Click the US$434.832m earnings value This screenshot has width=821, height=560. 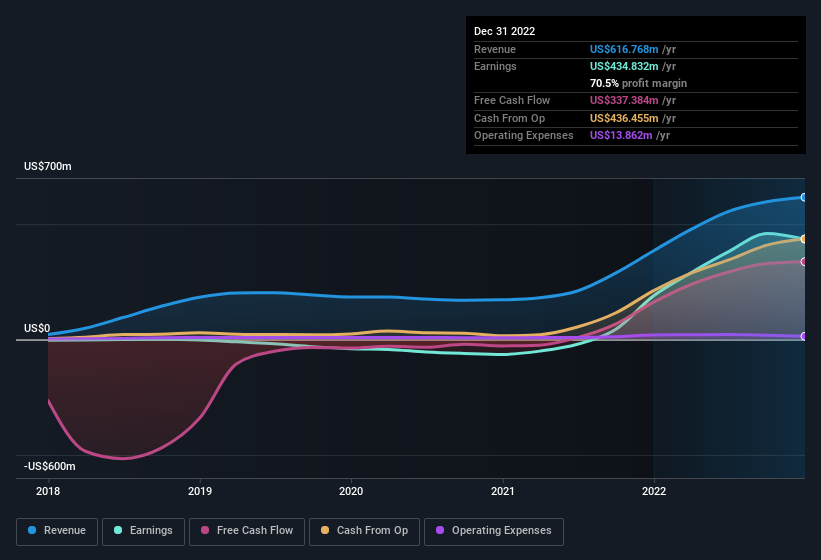pyautogui.click(x=624, y=66)
